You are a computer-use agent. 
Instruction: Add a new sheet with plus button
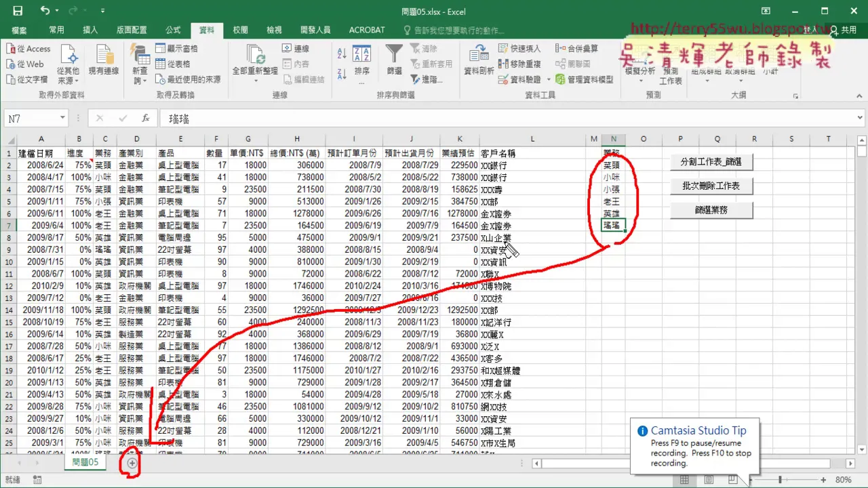(x=132, y=462)
